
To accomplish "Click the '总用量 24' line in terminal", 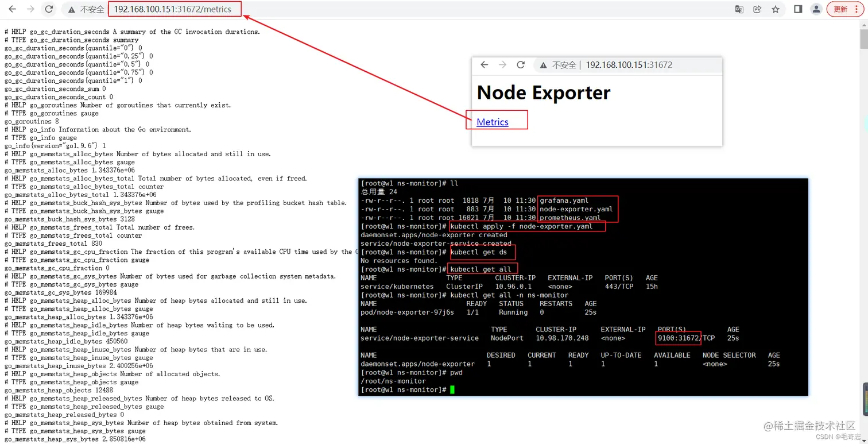I will (x=379, y=192).
